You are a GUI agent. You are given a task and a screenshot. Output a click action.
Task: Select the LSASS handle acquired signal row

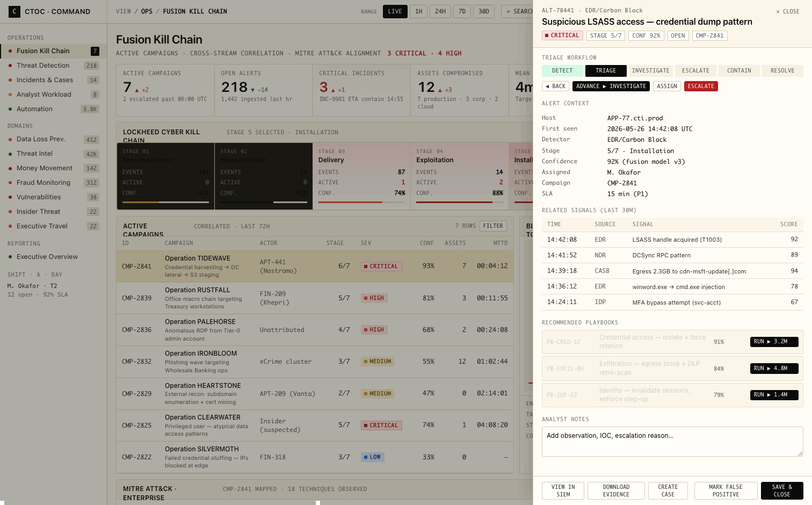(x=672, y=240)
